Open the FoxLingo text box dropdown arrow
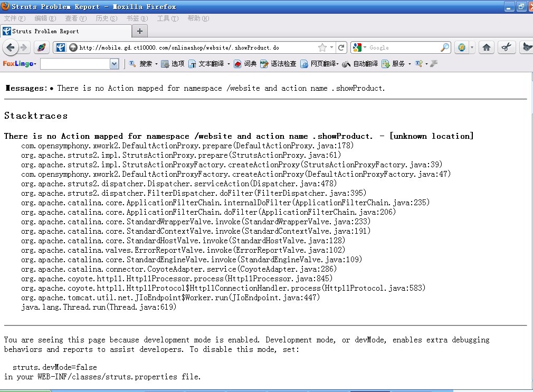533x392 pixels. click(x=114, y=64)
